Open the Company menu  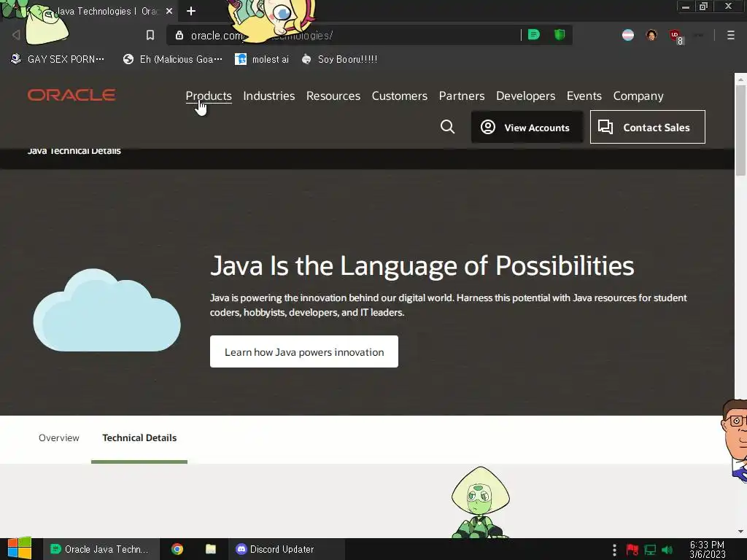[x=638, y=96]
